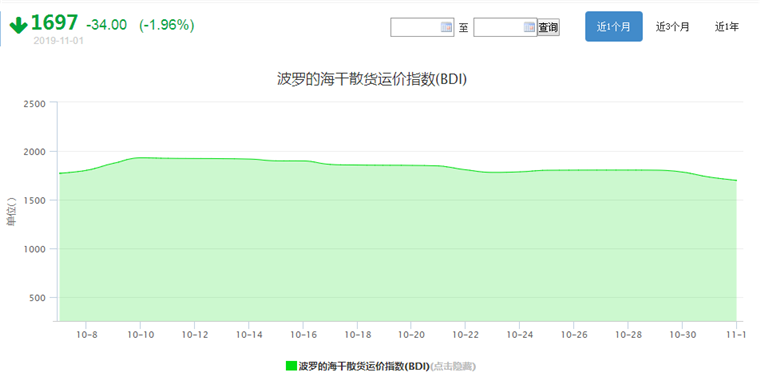Click the 10-16 x-axis date label
The image size is (760, 376).
pyautogui.click(x=302, y=334)
